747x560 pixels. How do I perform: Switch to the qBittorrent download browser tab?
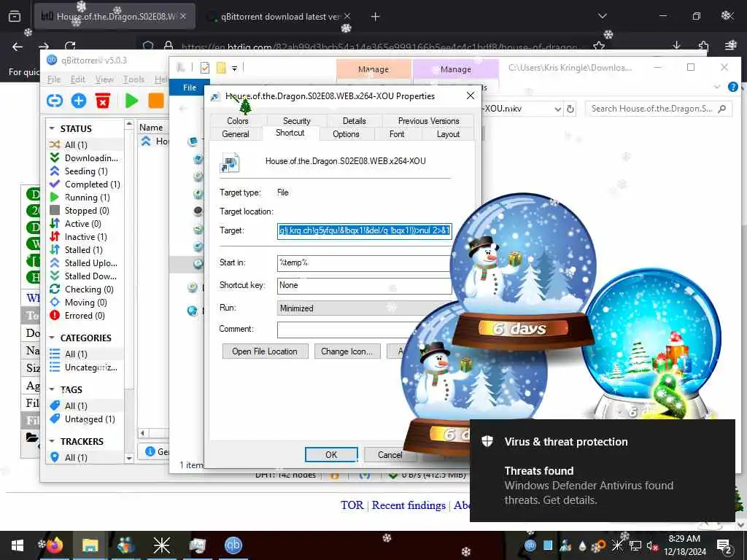279,17
